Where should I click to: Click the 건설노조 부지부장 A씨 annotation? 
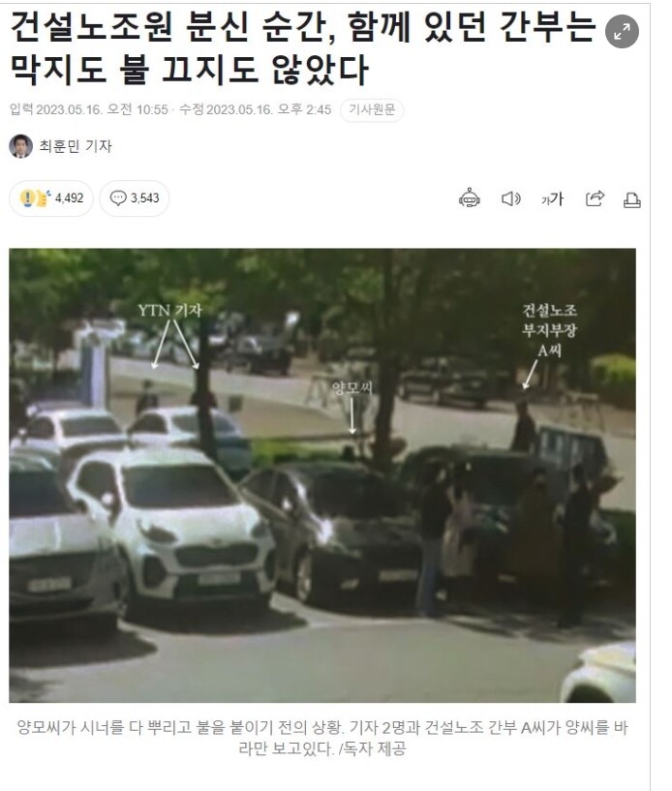click(549, 330)
